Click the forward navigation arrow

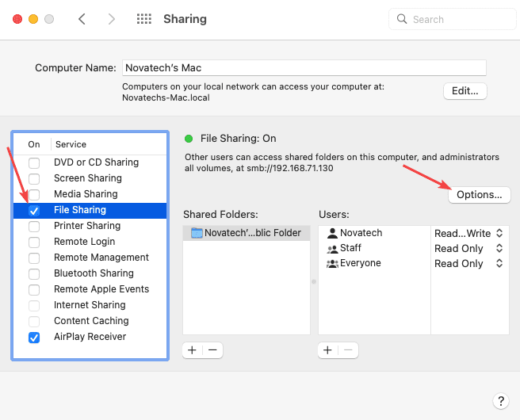coord(111,19)
